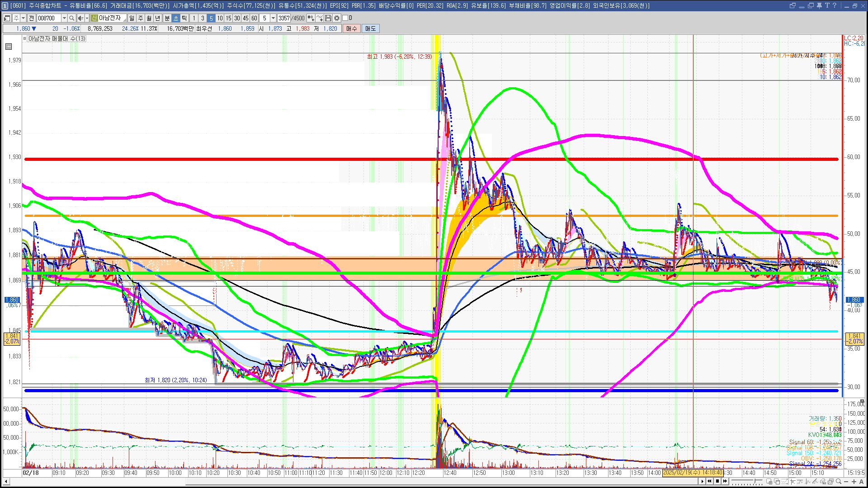Click the 매수 buy button
868x488 pixels.
352,28
